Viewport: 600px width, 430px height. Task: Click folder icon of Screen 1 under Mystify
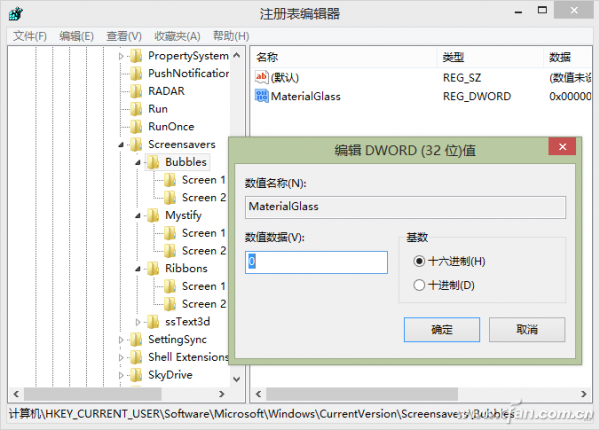pos(170,233)
